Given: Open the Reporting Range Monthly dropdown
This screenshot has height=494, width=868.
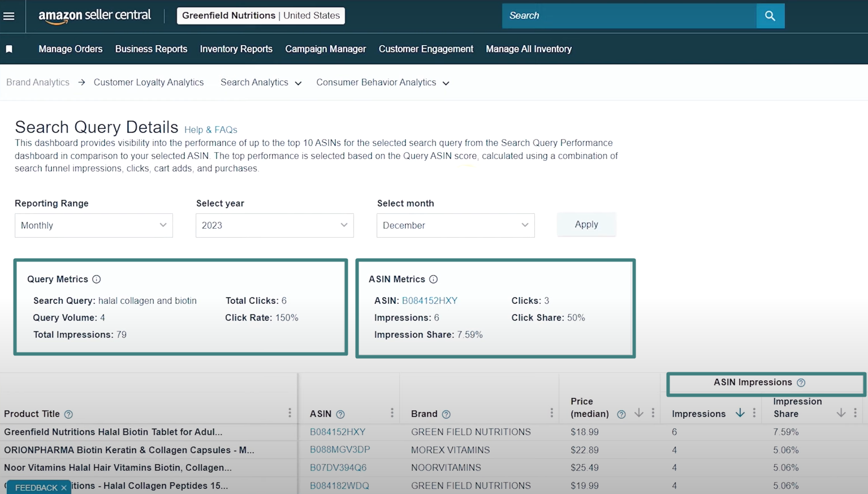Looking at the screenshot, I should (94, 225).
